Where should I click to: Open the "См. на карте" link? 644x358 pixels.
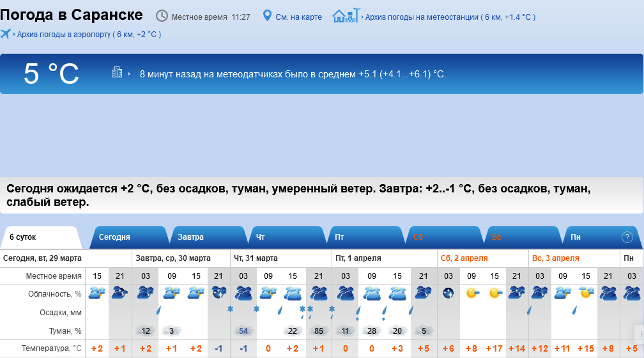pos(298,17)
